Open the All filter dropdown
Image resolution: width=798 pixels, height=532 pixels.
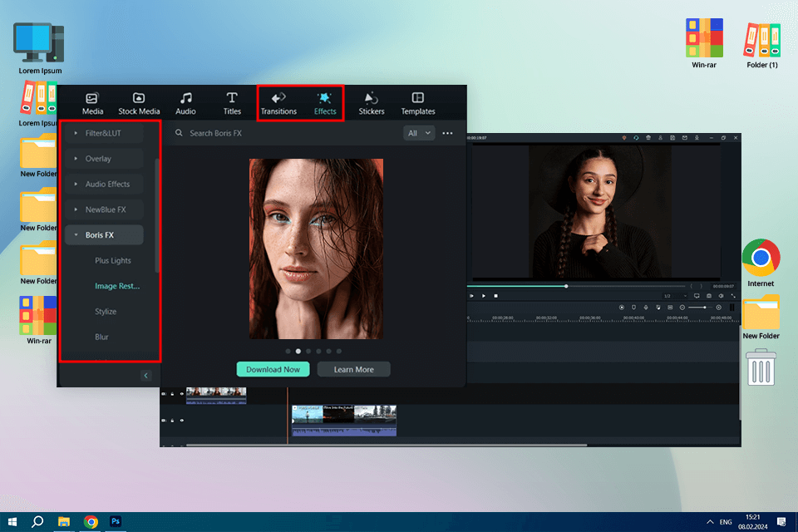pos(419,133)
